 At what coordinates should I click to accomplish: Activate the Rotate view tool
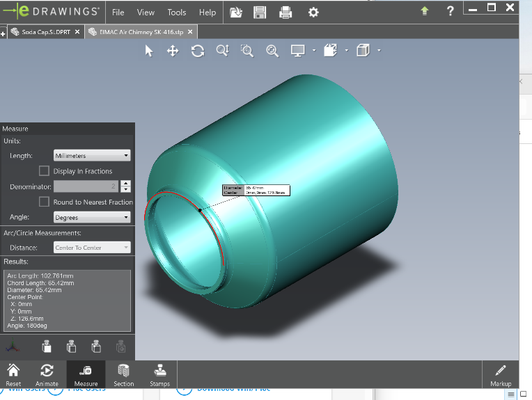click(x=198, y=51)
